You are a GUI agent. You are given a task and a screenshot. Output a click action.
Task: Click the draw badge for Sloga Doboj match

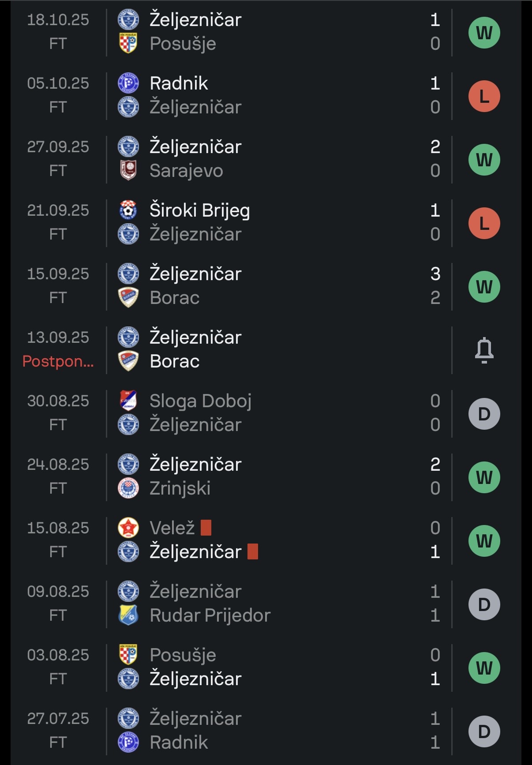484,414
